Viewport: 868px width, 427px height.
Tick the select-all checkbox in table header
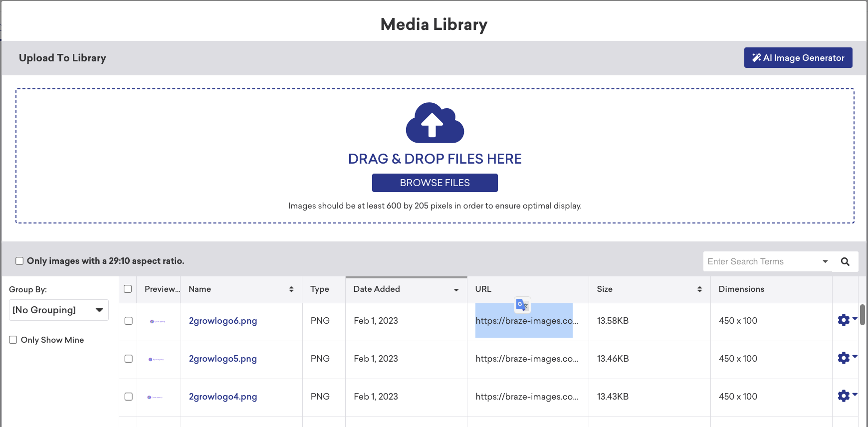point(128,289)
